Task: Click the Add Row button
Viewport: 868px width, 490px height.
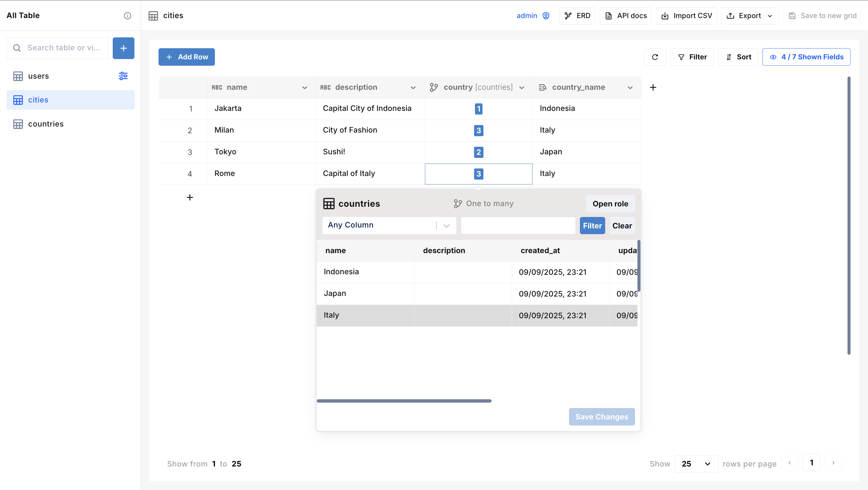Action: pyautogui.click(x=187, y=57)
